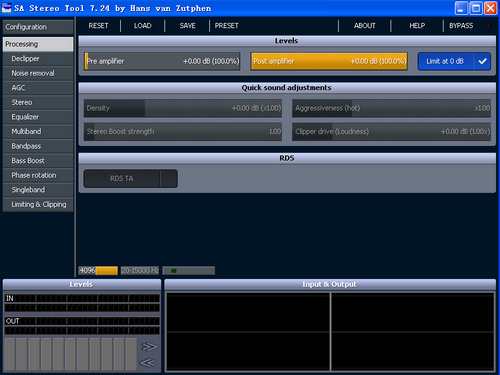Select the Multiband sidebar item
The width and height of the screenshot is (500, 375).
coord(38,131)
